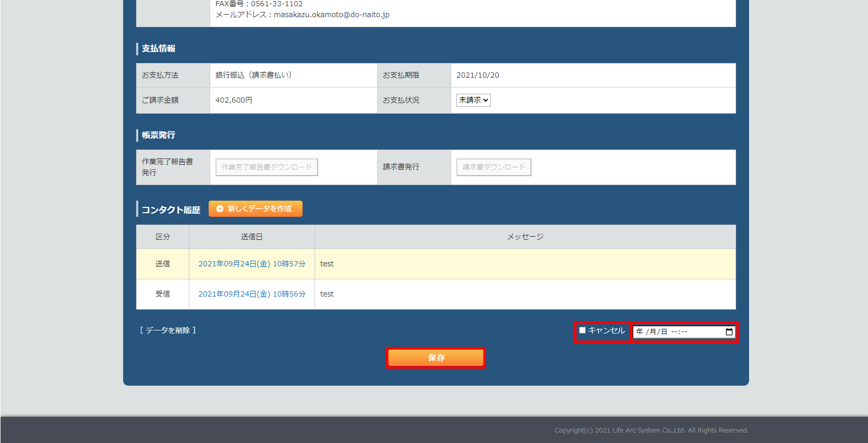Click the メッセージ column header
Viewport: 868px width, 443px height.
click(525, 237)
